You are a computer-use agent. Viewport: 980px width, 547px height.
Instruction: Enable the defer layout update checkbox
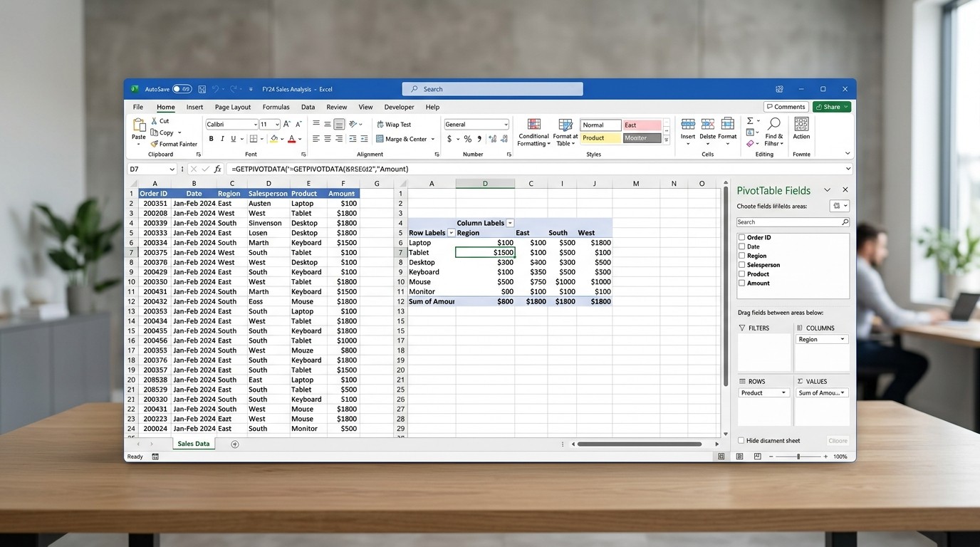tap(741, 441)
